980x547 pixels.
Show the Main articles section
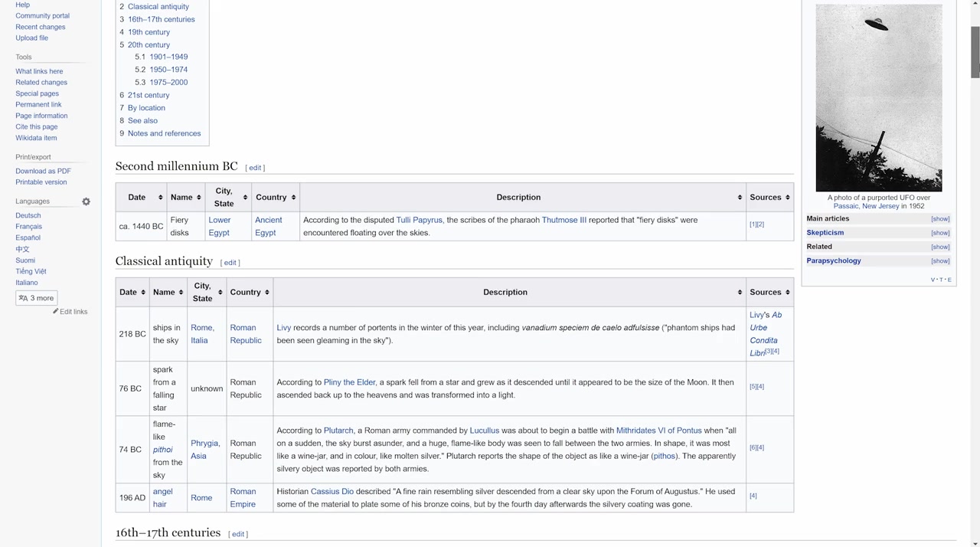939,219
